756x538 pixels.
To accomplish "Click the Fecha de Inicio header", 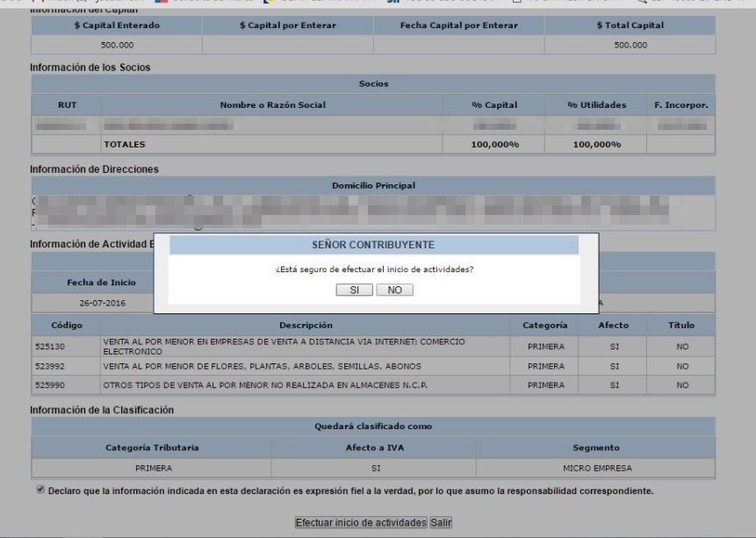I will [x=101, y=283].
